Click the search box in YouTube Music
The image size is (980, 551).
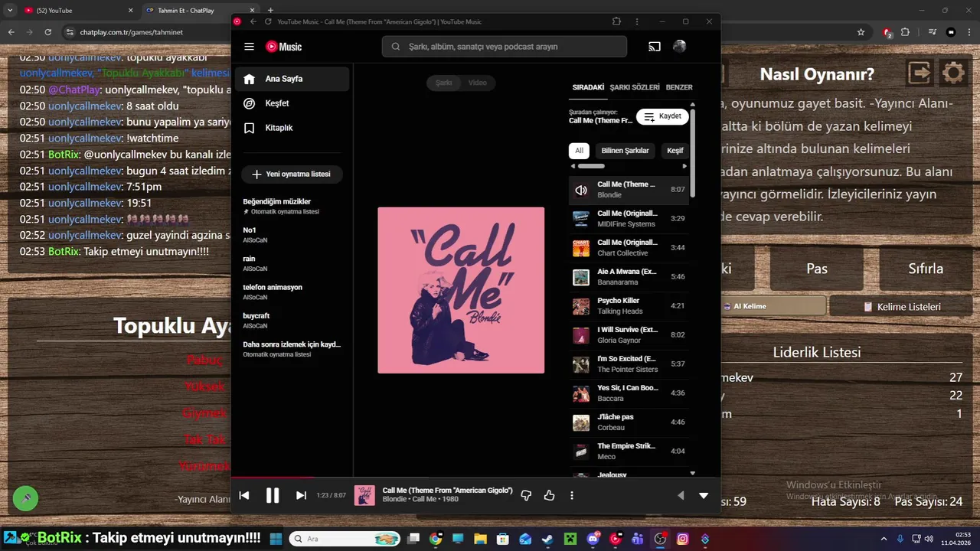[x=505, y=47]
